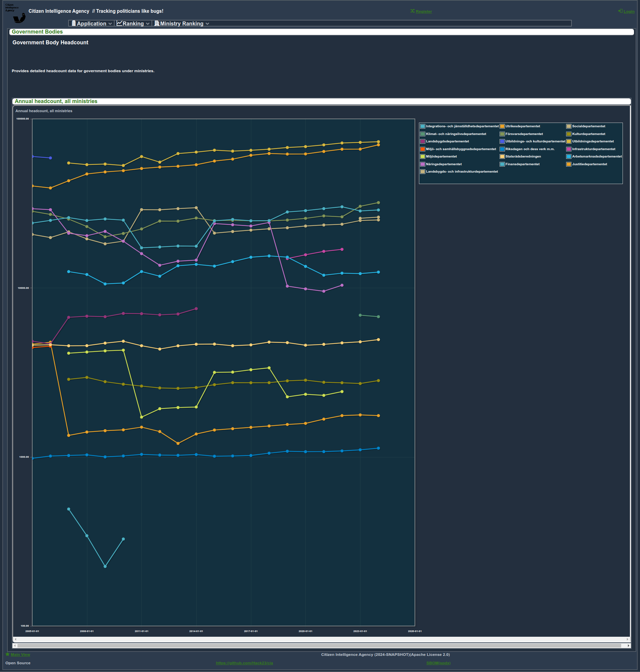
Task: Click the shuffle icon beside Register
Action: [413, 11]
